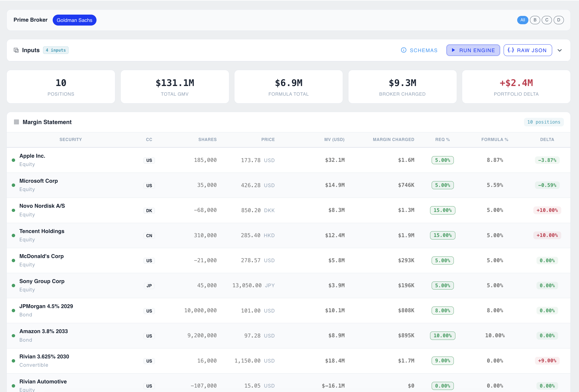Click the 10 positions badge

click(x=544, y=122)
